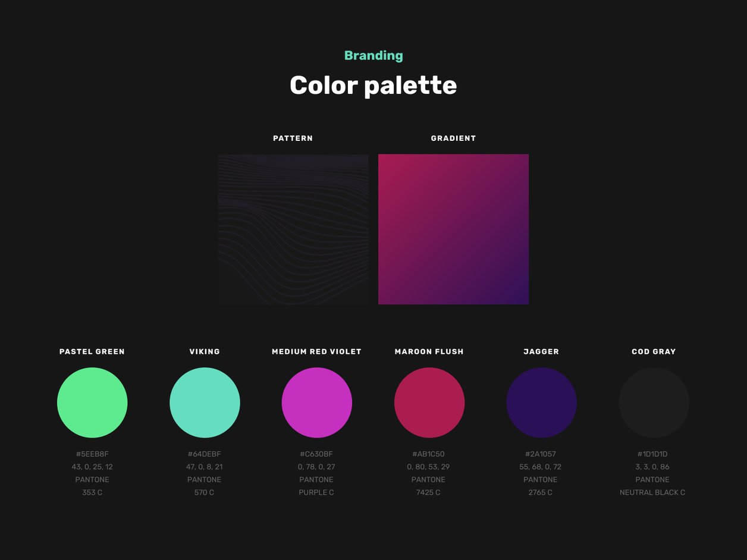Click hex code #AB1C50 text
The image size is (747, 560).
428,454
